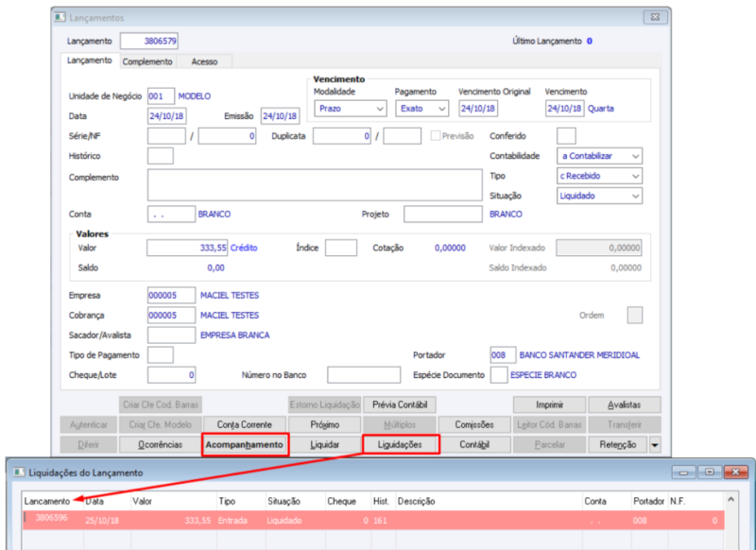Click the Conta Corrente button
The height and width of the screenshot is (550, 756).
[245, 424]
